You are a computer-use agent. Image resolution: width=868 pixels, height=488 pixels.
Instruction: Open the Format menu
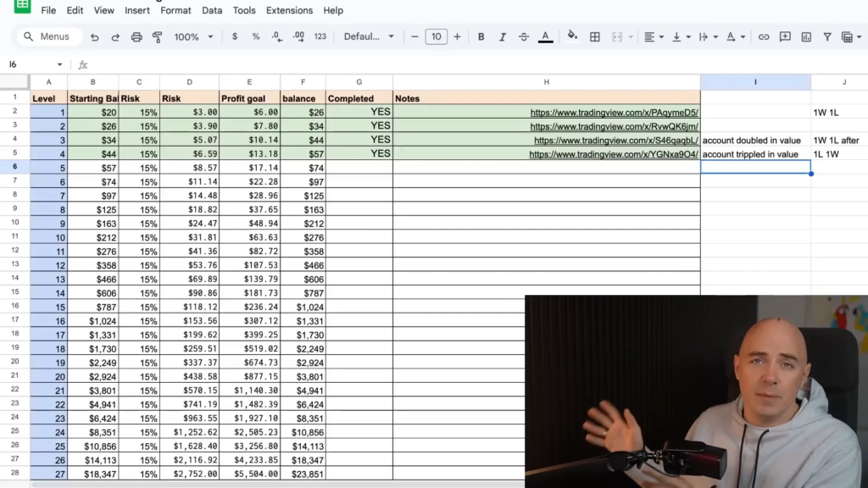[175, 10]
